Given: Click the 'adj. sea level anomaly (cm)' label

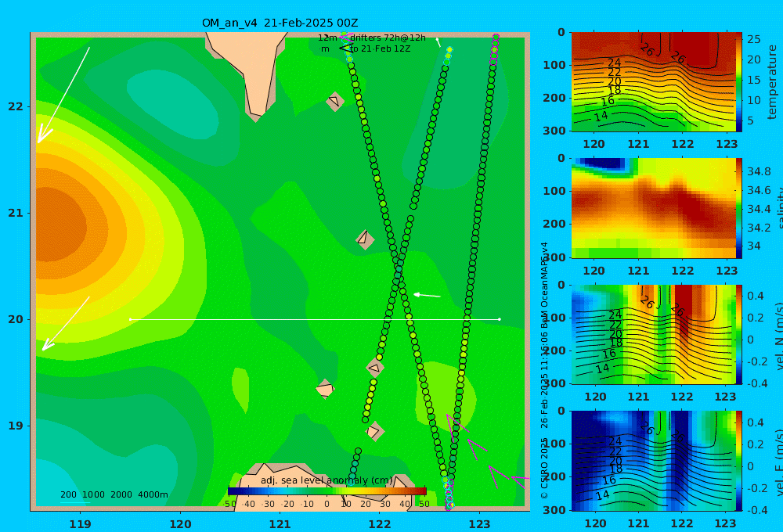Looking at the screenshot, I should pyautogui.click(x=327, y=480).
